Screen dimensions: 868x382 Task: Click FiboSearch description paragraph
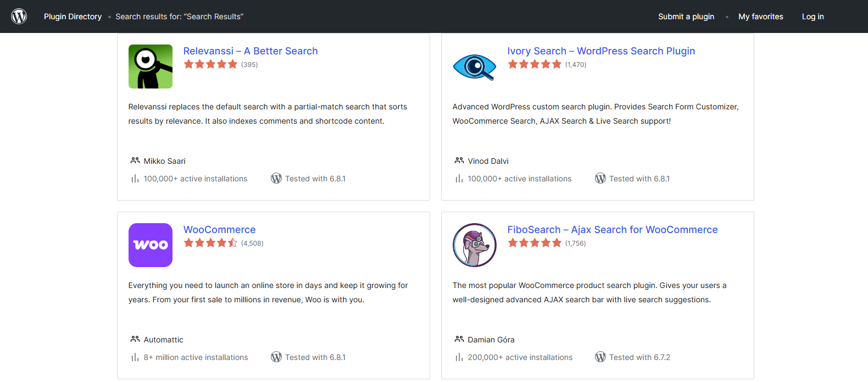589,292
